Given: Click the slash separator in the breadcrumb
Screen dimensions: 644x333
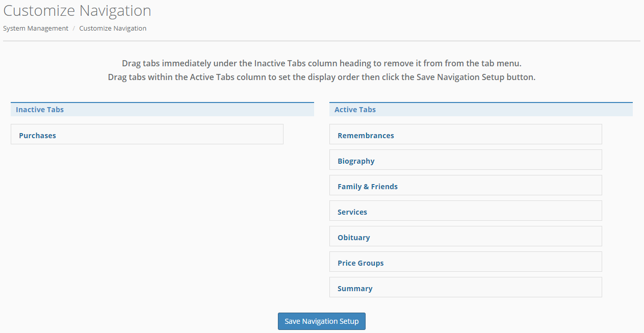Looking at the screenshot, I should 73,29.
